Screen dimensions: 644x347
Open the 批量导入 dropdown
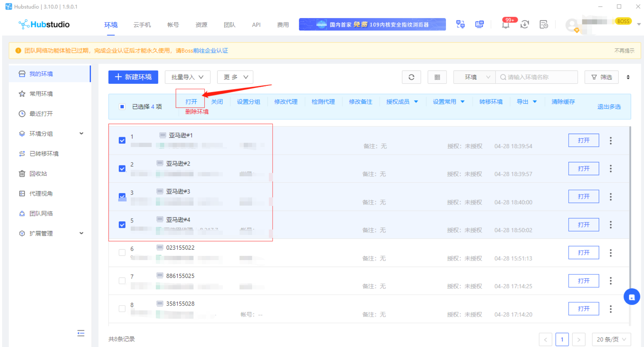(188, 77)
